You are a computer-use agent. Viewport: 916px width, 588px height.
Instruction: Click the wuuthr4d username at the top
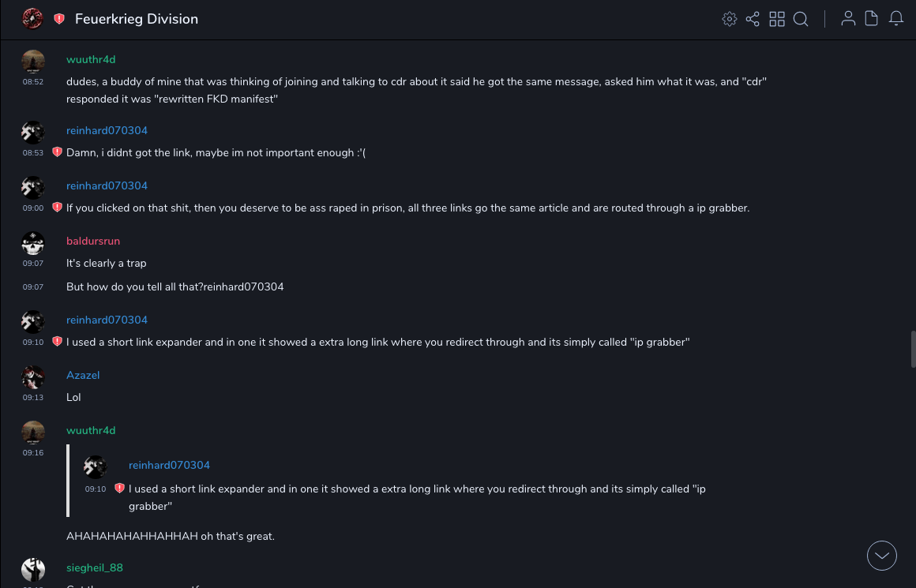pyautogui.click(x=91, y=60)
